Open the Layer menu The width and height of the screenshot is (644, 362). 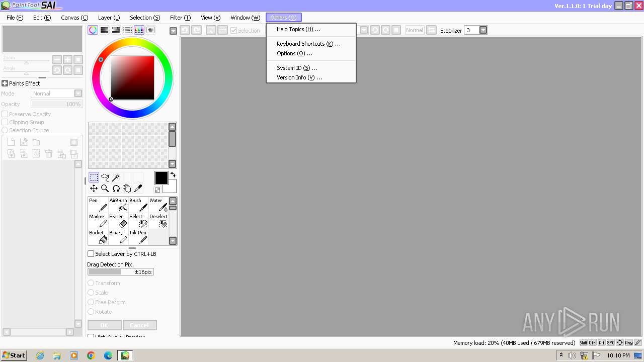(x=109, y=18)
